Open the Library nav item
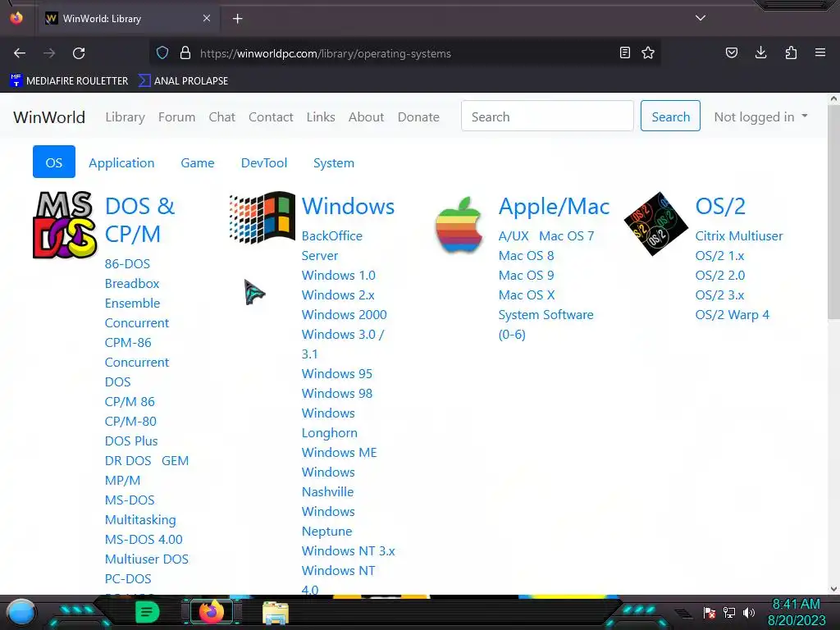The height and width of the screenshot is (630, 840). pyautogui.click(x=126, y=116)
